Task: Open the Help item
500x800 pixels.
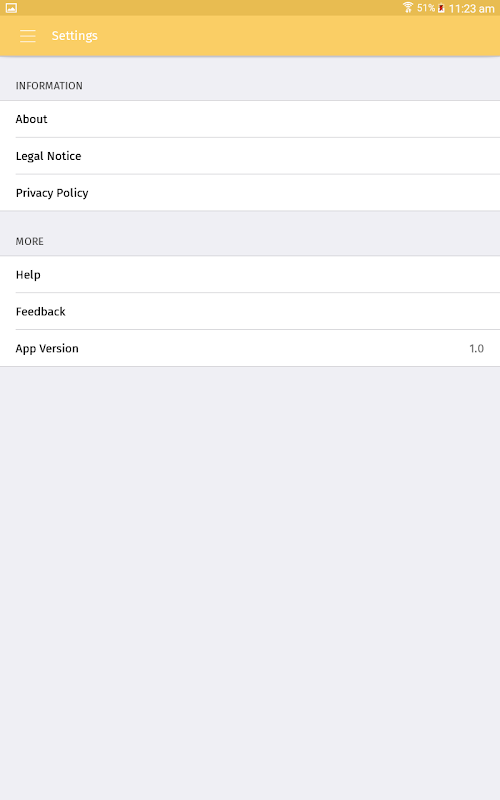Action: [x=250, y=274]
